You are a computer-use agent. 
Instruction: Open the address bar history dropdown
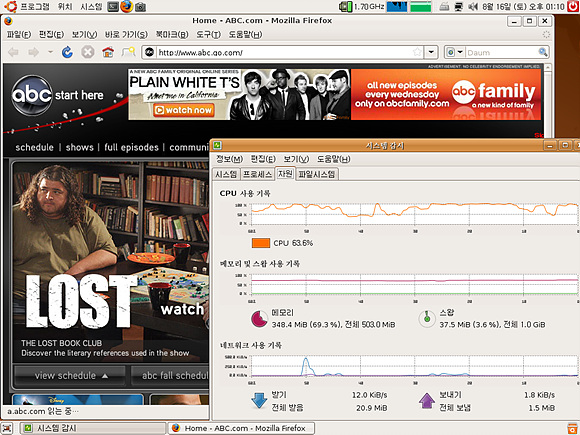(x=431, y=52)
